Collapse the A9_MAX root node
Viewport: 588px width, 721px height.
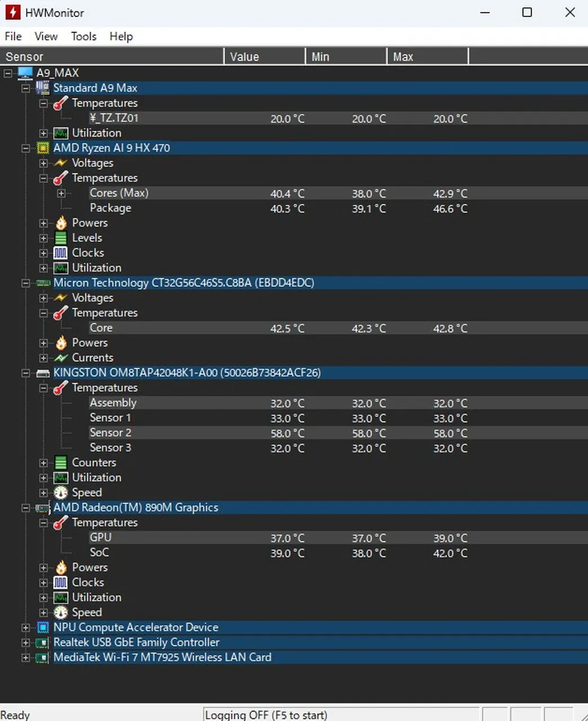[x=8, y=73]
